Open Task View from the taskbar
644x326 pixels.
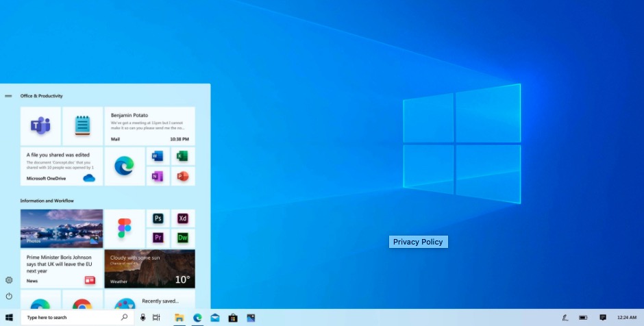(x=156, y=317)
